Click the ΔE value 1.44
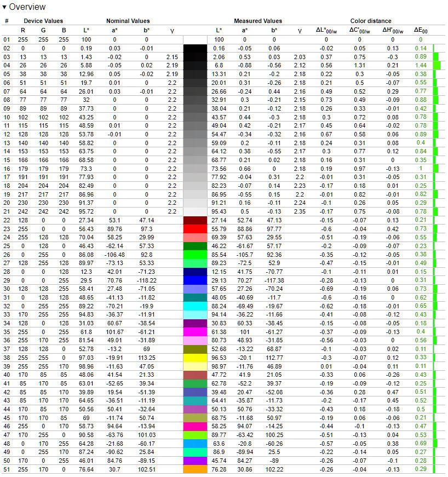 (421, 65)
